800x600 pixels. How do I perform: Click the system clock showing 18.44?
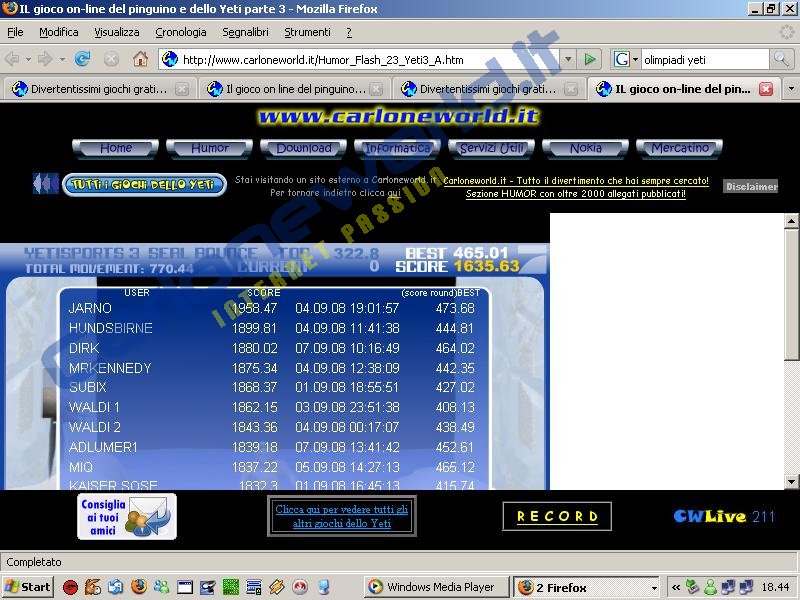click(x=775, y=587)
